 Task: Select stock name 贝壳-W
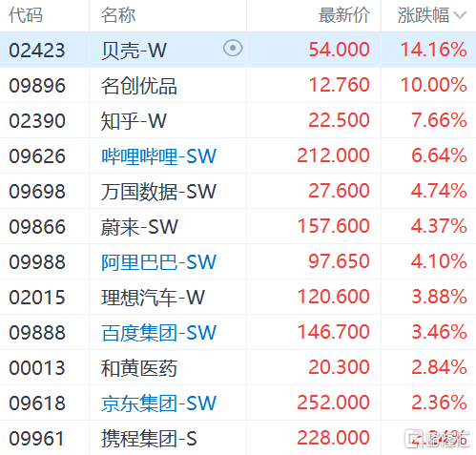click(134, 51)
